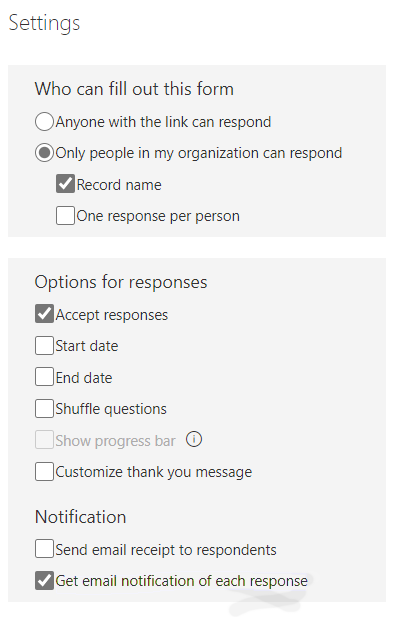Viewport: 401px width, 617px height.
Task: Click the Customize thank you message label
Action: (153, 472)
